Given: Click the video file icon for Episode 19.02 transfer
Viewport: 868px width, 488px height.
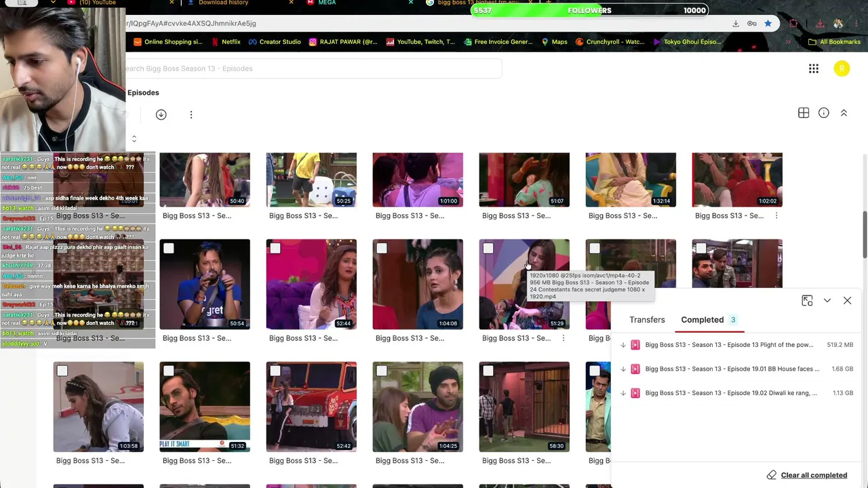Looking at the screenshot, I should [635, 393].
